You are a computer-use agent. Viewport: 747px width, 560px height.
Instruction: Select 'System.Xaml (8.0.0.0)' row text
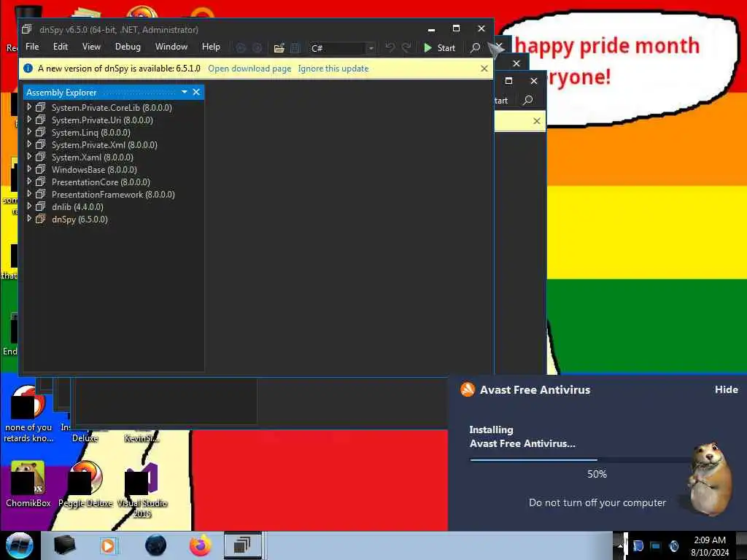[x=92, y=157]
